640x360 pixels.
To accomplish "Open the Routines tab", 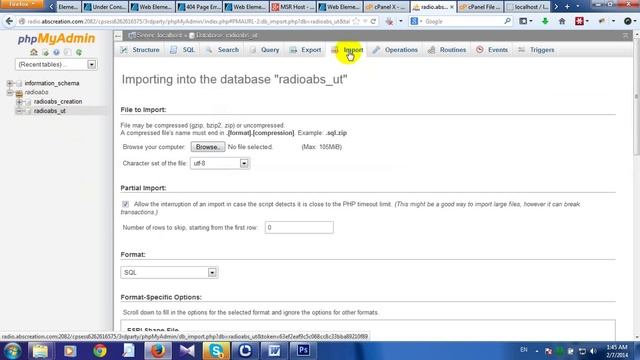I will [447, 50].
